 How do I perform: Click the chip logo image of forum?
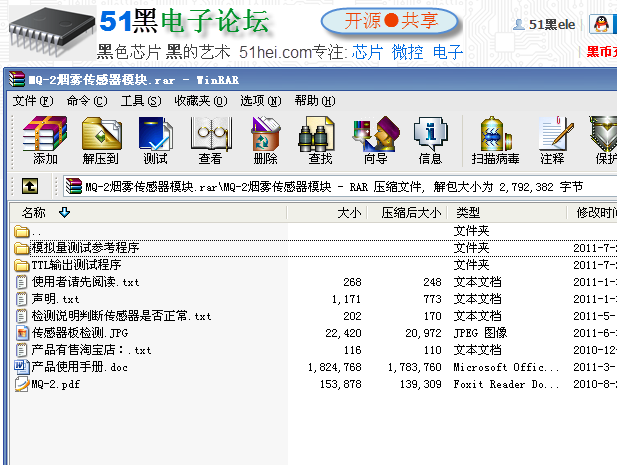point(52,31)
